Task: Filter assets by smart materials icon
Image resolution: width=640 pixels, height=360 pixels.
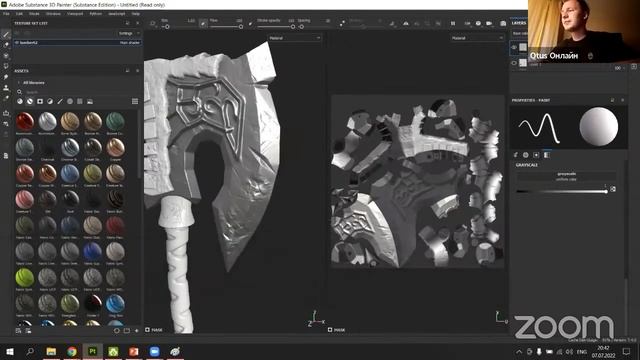Action: point(30,101)
